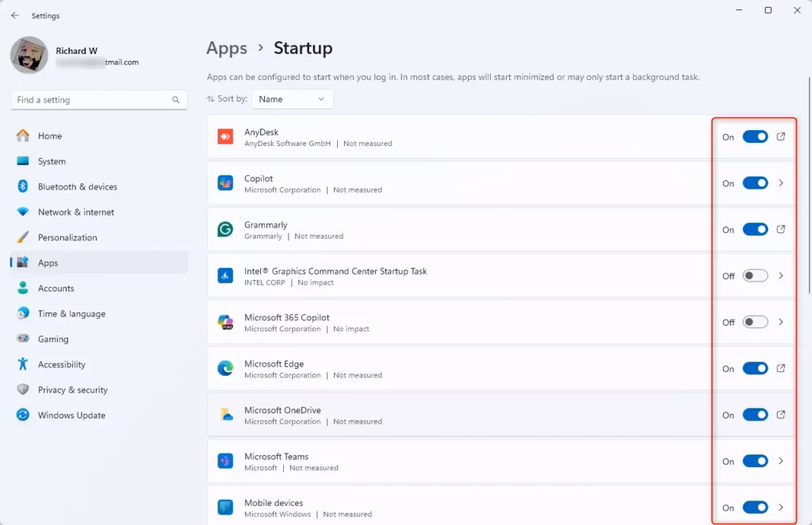The height and width of the screenshot is (525, 812).
Task: Click the vertical scrollbar on the right
Action: click(x=810, y=185)
